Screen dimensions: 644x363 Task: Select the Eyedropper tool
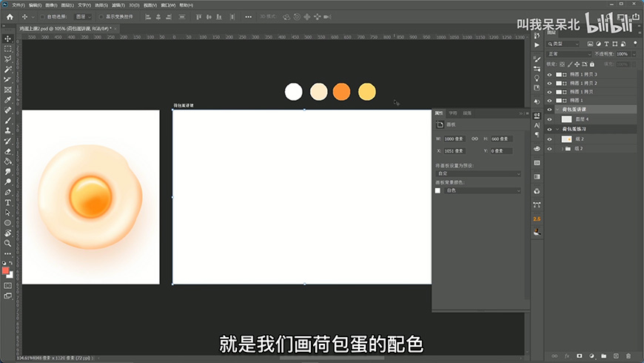(7, 100)
